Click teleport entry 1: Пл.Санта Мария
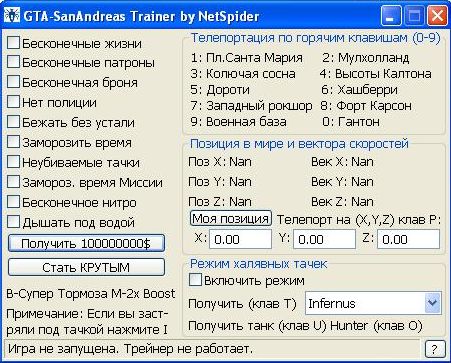 pos(247,58)
